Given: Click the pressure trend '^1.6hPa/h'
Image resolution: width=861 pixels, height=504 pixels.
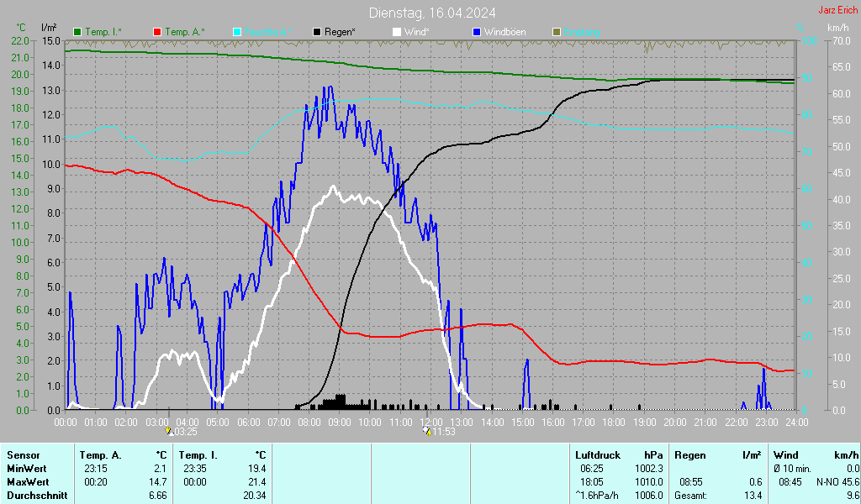Looking at the screenshot, I should pos(597,496).
